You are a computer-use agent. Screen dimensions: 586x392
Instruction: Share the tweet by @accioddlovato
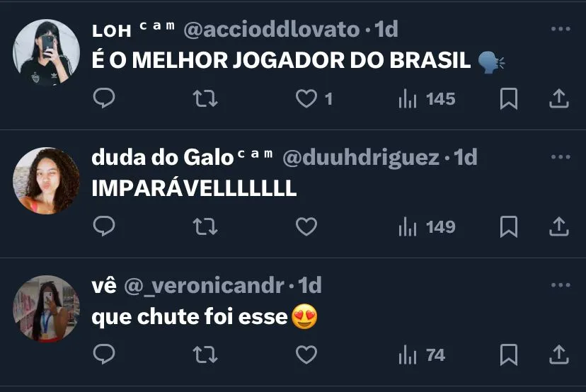[558, 98]
